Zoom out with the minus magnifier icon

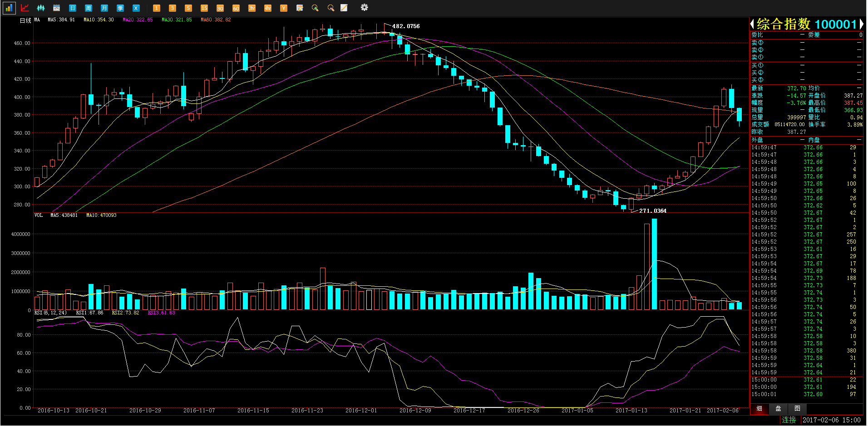coord(331,8)
